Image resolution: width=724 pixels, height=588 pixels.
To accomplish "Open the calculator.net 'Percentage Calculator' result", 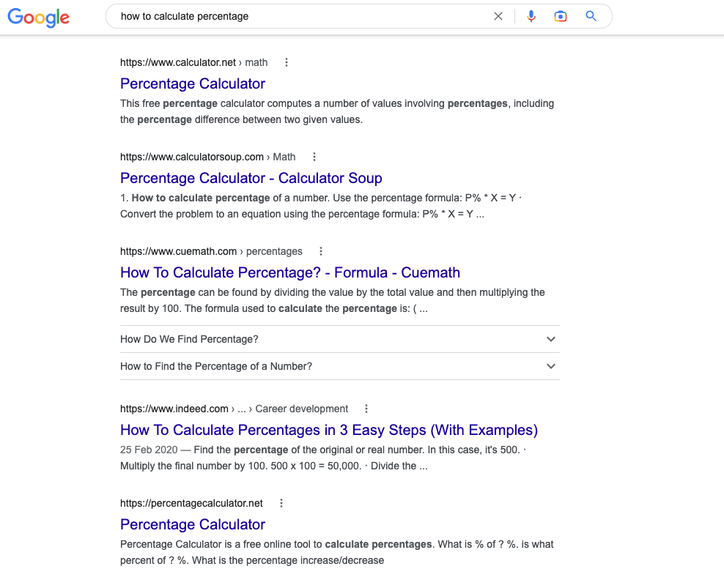I will (x=193, y=83).
